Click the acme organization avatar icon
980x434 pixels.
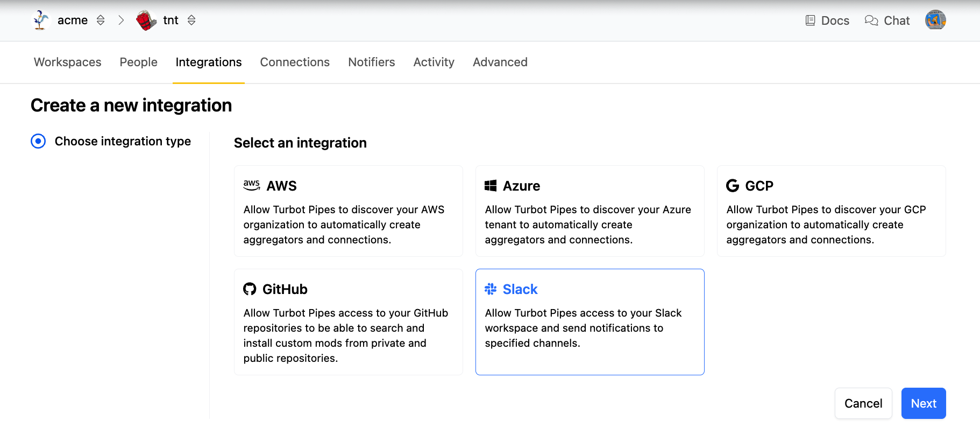[41, 20]
